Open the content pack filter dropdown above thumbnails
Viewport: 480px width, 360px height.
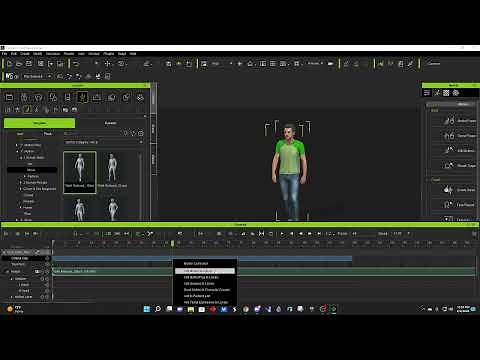[104, 142]
